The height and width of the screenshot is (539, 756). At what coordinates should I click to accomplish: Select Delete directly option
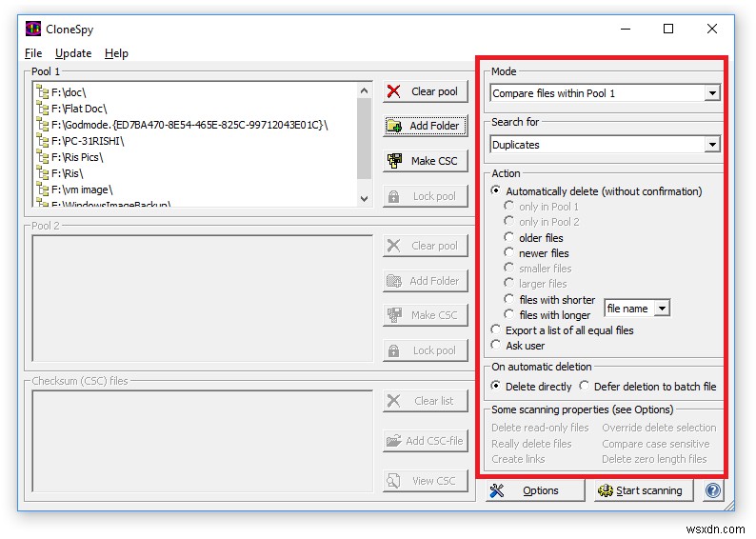click(x=531, y=387)
